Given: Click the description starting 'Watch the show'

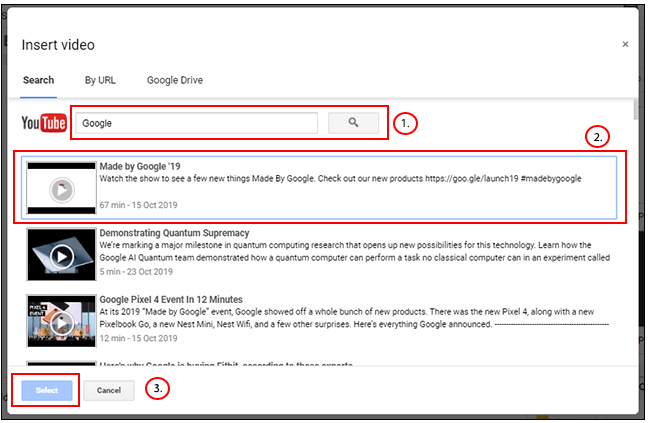Looking at the screenshot, I should tap(340, 179).
